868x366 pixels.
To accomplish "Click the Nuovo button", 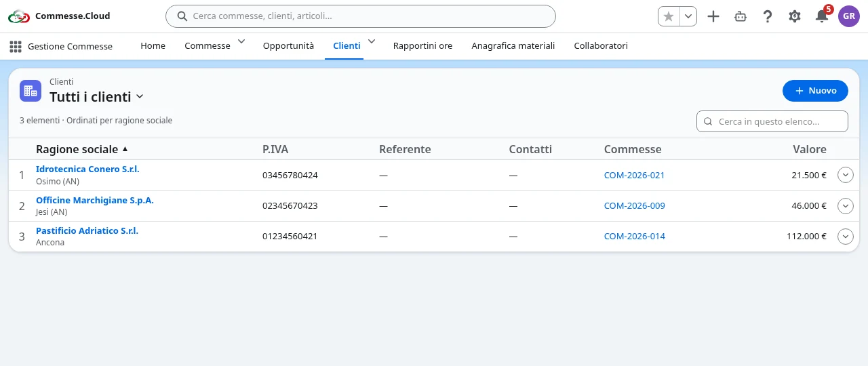I will [x=815, y=91].
